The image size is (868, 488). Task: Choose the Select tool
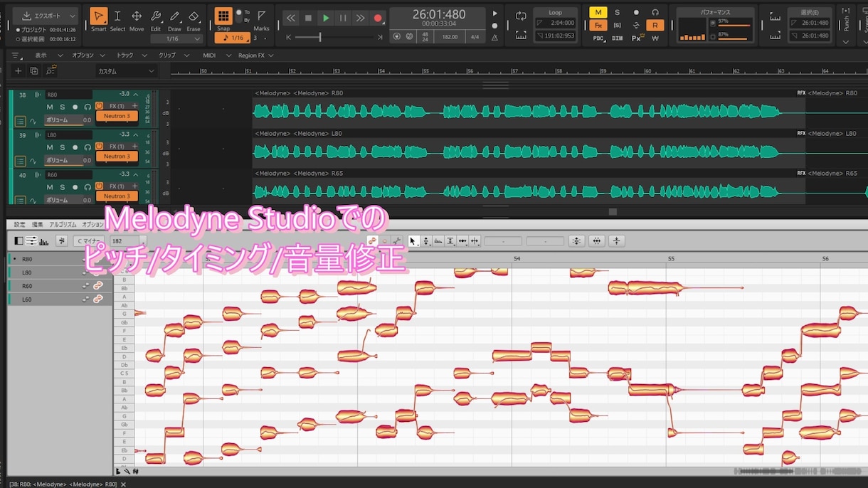click(x=117, y=16)
